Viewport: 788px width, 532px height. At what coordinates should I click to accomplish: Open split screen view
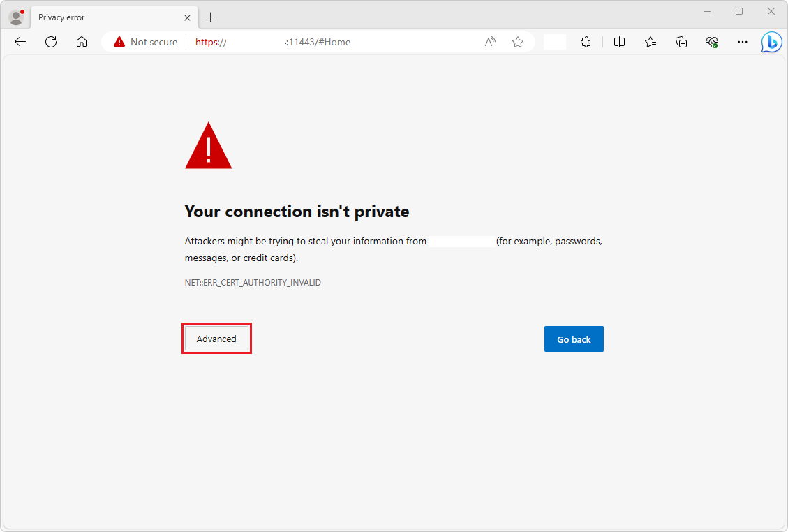point(619,42)
